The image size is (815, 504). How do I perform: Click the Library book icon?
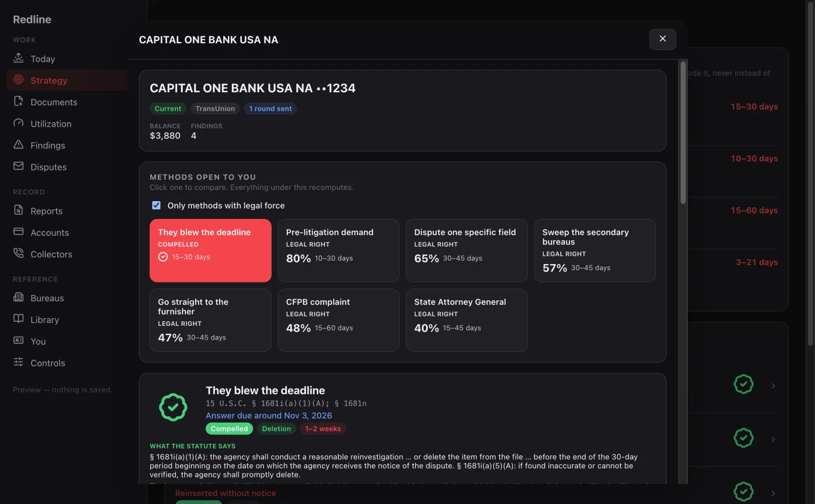(18, 319)
